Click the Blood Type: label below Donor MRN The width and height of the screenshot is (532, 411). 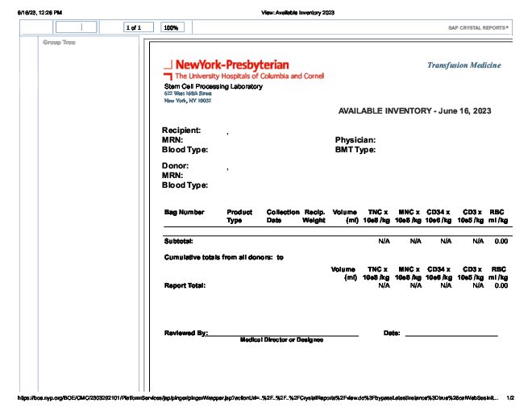[185, 185]
